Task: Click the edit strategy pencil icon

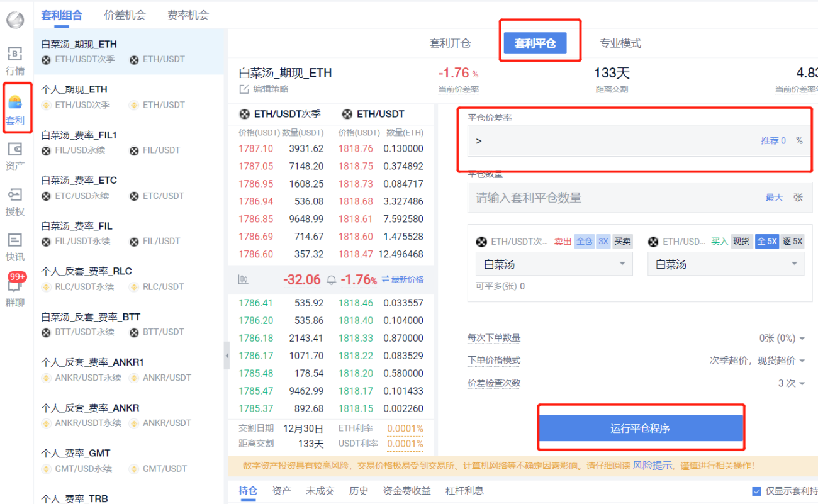Action: click(244, 89)
